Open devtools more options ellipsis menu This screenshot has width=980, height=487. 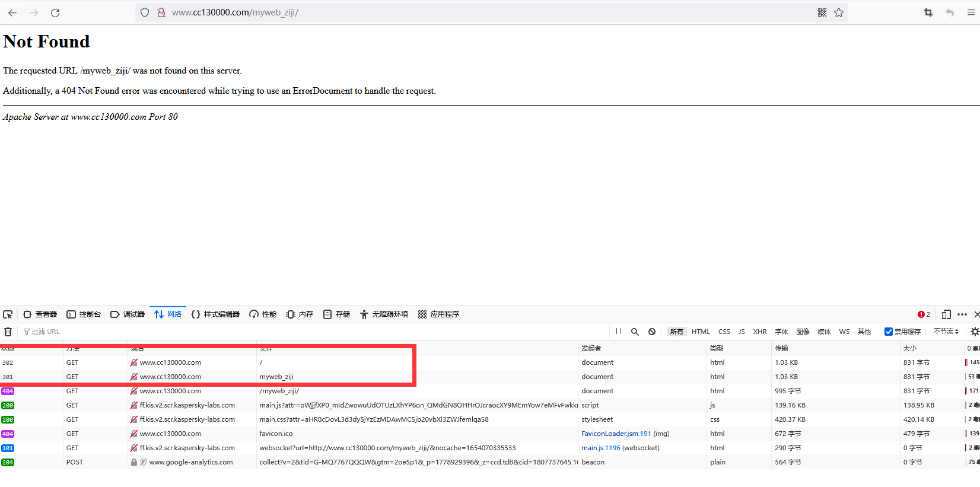[962, 314]
